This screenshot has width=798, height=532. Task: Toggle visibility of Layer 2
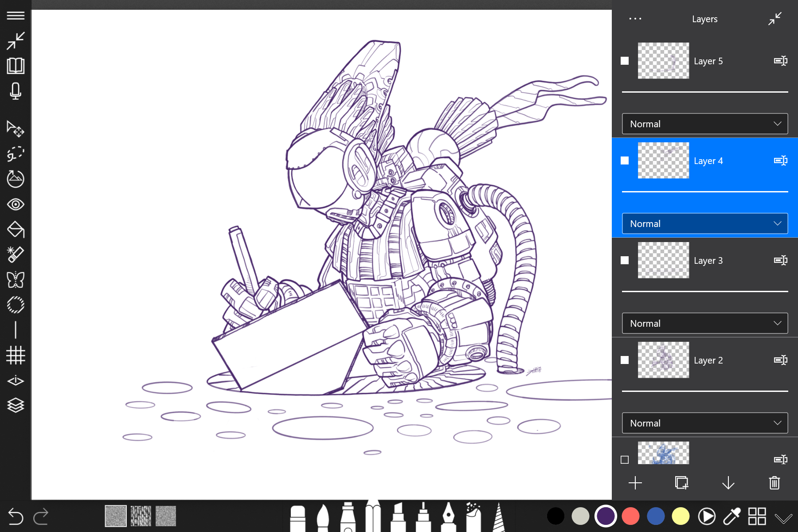coord(625,360)
